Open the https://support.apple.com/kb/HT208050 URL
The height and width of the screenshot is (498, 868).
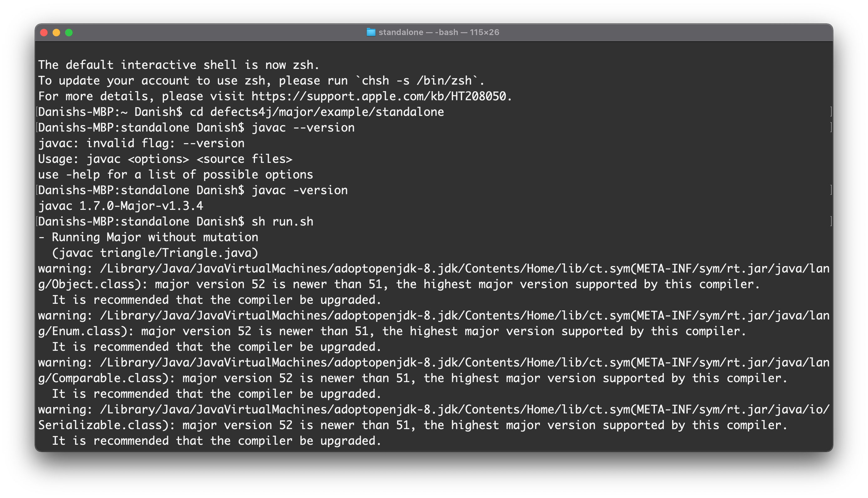tap(379, 96)
